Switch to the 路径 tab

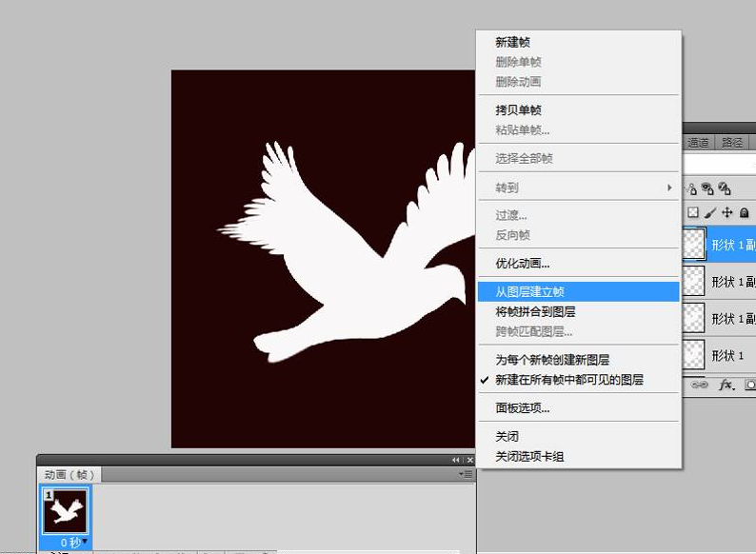(732, 142)
